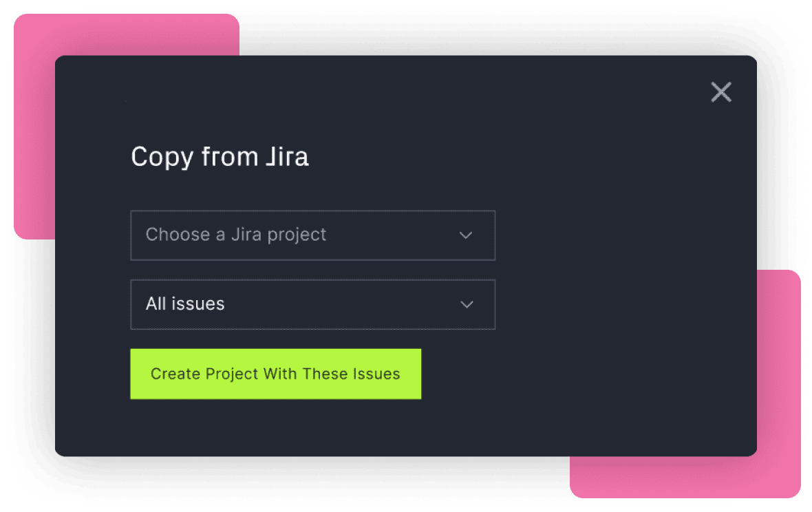
Task: Select the "Choose a Jira project" placeholder text
Action: tap(235, 235)
